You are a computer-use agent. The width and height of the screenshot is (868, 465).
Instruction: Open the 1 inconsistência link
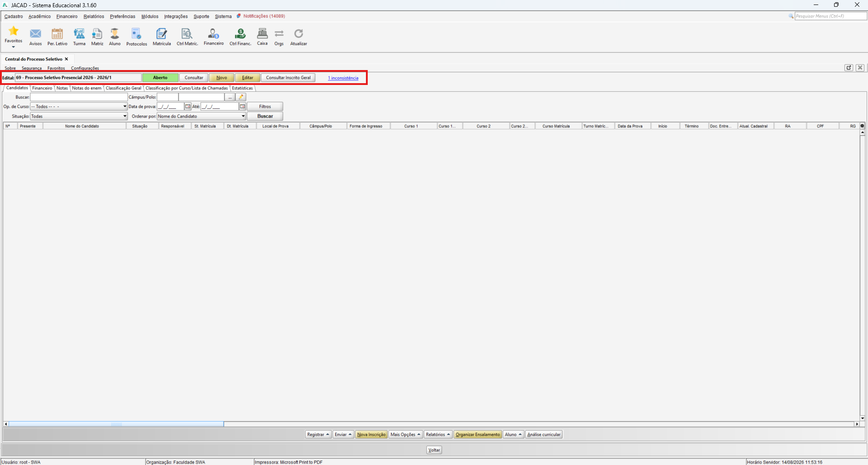(x=343, y=78)
